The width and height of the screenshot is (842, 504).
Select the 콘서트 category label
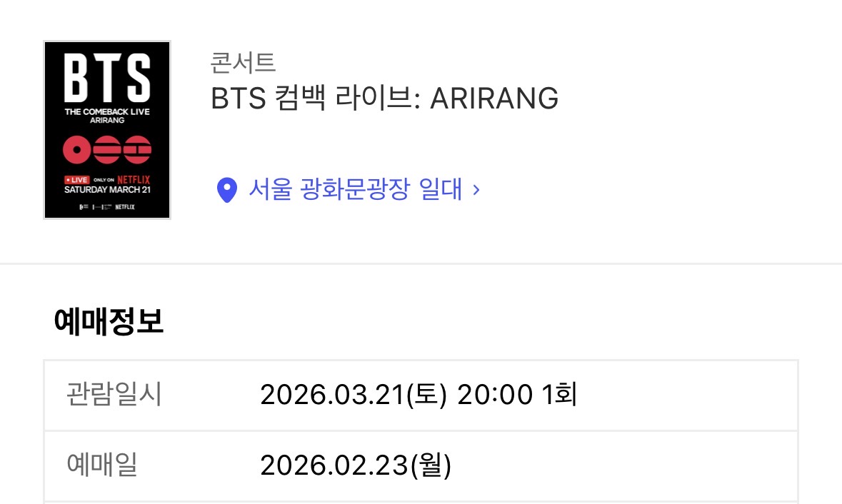[x=243, y=63]
